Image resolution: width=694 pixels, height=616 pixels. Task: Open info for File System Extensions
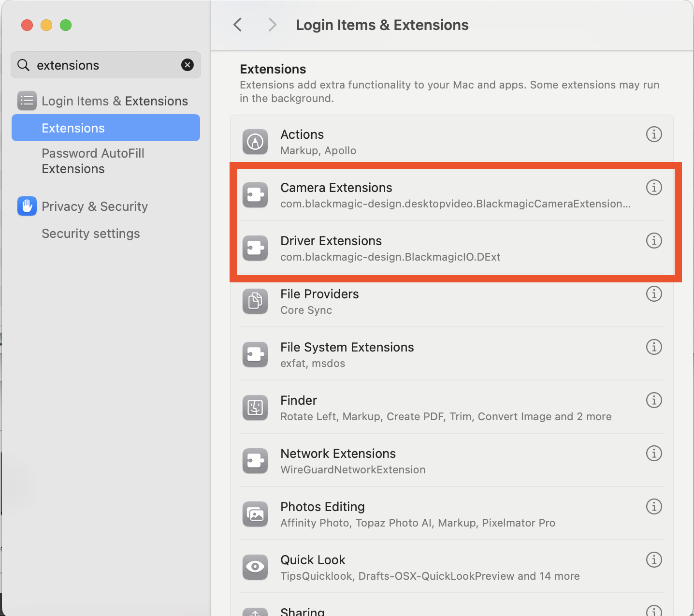point(654,347)
